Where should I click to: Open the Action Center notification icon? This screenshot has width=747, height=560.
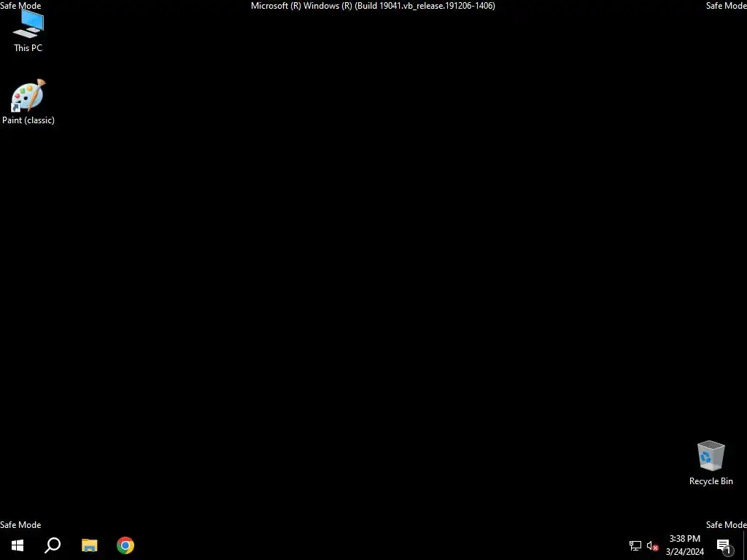pyautogui.click(x=725, y=545)
